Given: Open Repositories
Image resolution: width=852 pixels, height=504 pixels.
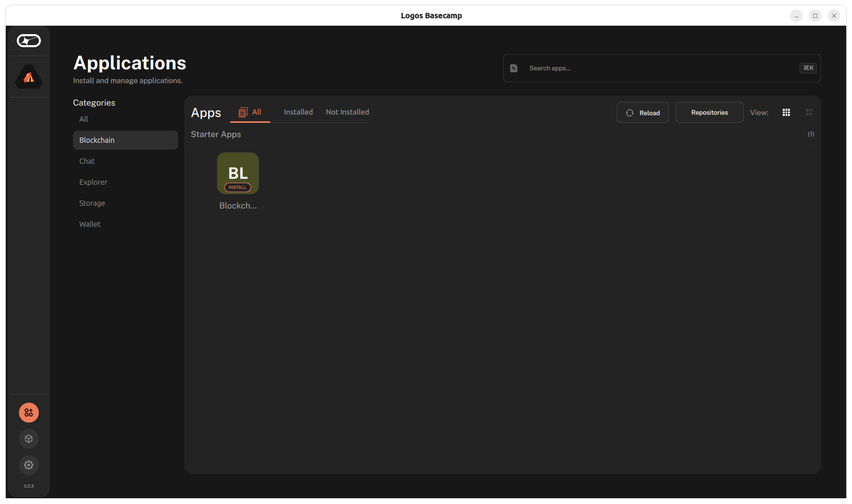Looking at the screenshot, I should click(x=710, y=112).
